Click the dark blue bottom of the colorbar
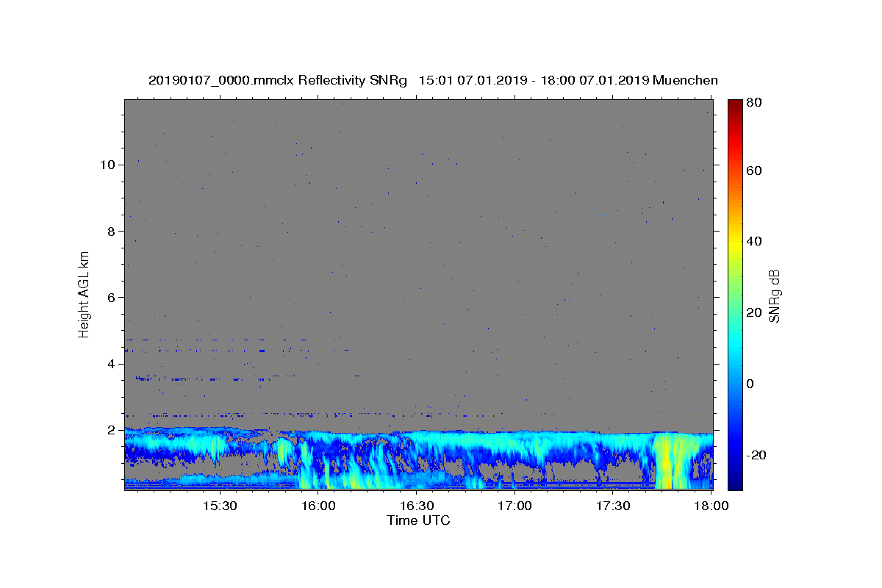Viewport: 882px width, 588px height. tap(734, 481)
